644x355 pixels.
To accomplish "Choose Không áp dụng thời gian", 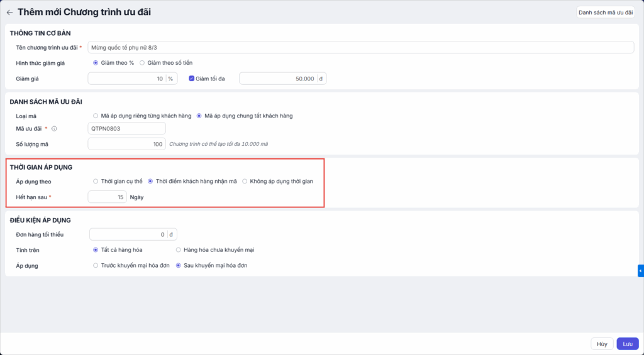I will click(245, 182).
